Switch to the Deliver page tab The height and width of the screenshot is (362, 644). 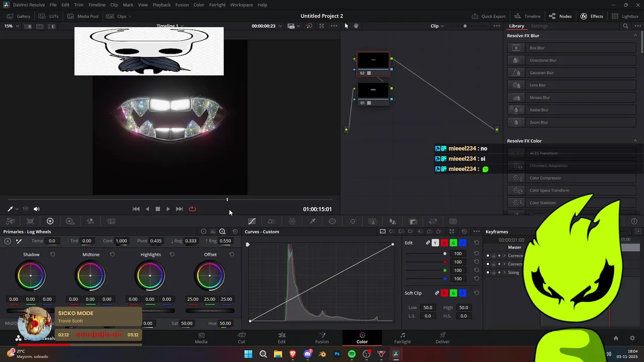pos(443,338)
